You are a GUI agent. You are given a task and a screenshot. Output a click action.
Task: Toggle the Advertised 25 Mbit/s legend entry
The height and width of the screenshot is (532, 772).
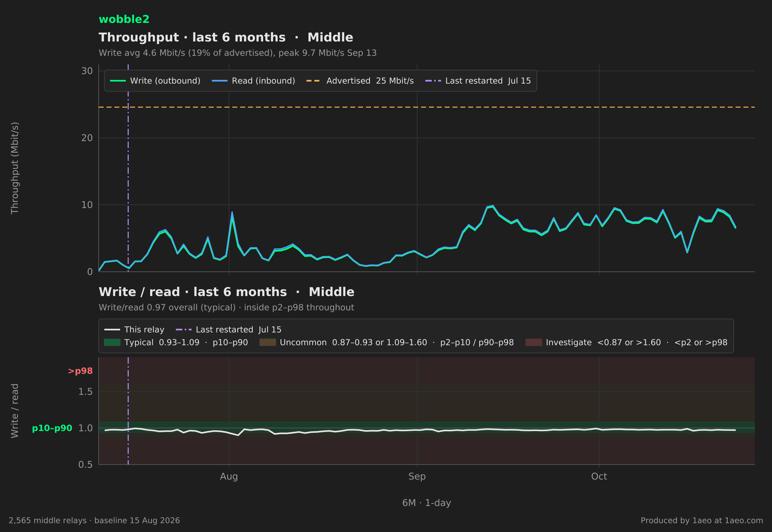(360, 81)
